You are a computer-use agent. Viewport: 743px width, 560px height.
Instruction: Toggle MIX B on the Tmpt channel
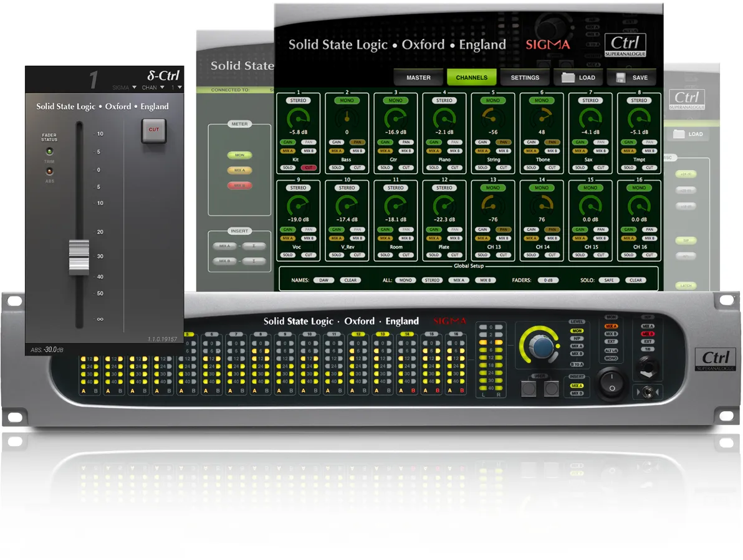(650, 151)
